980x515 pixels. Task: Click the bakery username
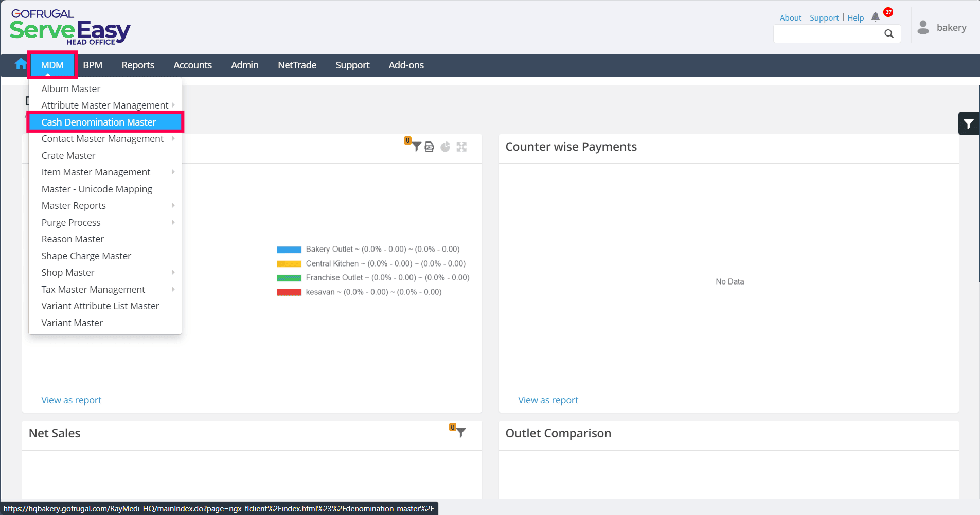click(x=952, y=28)
